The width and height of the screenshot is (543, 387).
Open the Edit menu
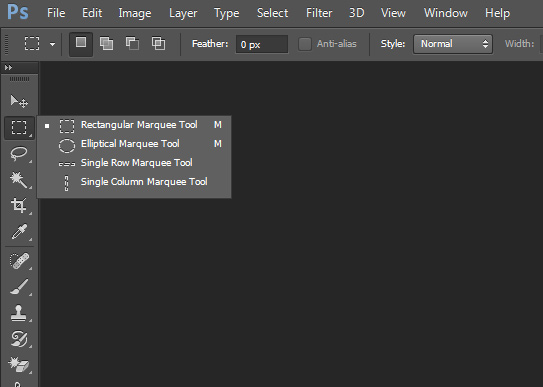(x=92, y=13)
